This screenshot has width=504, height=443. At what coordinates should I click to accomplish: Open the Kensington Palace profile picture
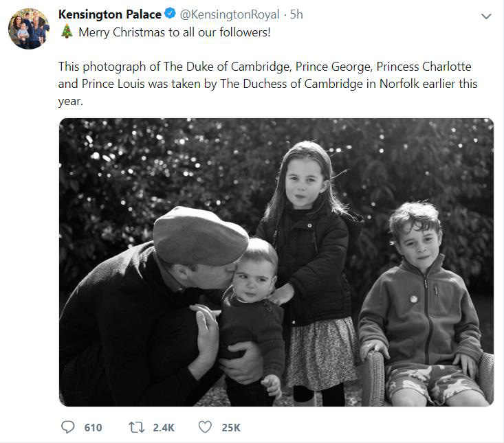point(29,29)
